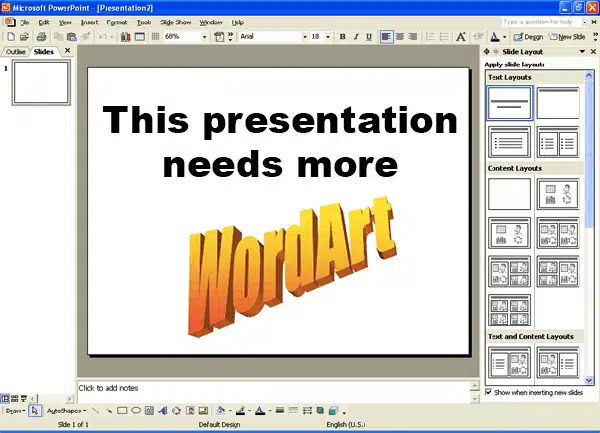Select the Arrow drawing tool
Image resolution: width=600 pixels, height=433 pixels.
tap(109, 411)
